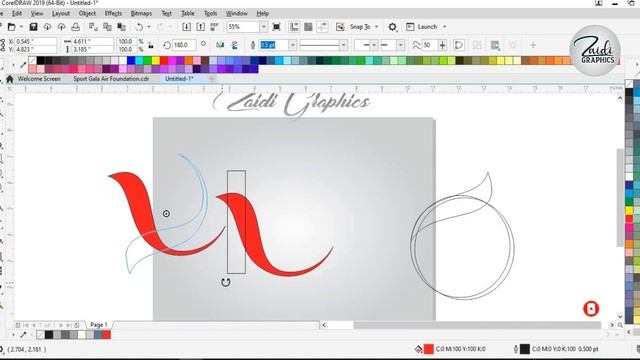The image size is (640, 360).
Task: Select the red swatch in document palette
Action: [107, 335]
